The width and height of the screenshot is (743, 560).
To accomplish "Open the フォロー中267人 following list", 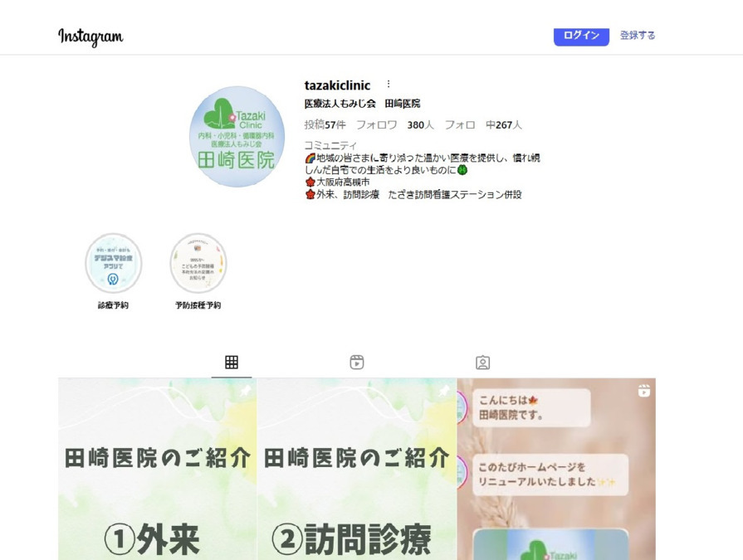I will pyautogui.click(x=483, y=124).
